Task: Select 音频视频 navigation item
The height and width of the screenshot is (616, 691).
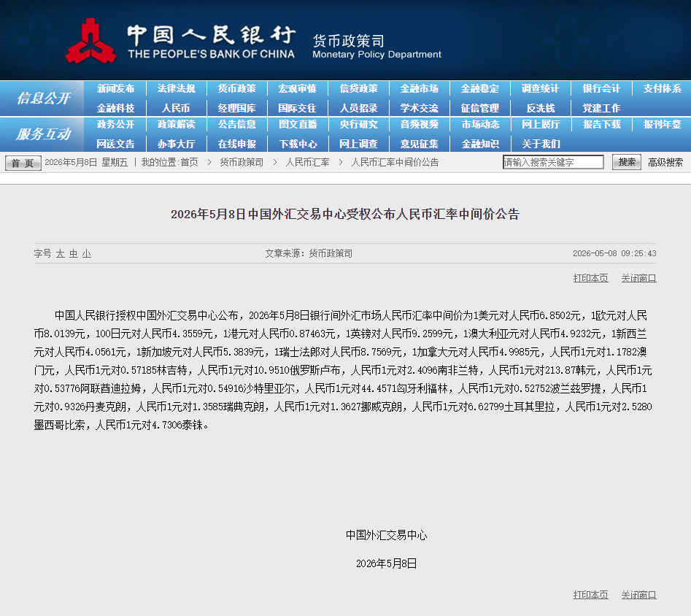Action: [x=420, y=124]
